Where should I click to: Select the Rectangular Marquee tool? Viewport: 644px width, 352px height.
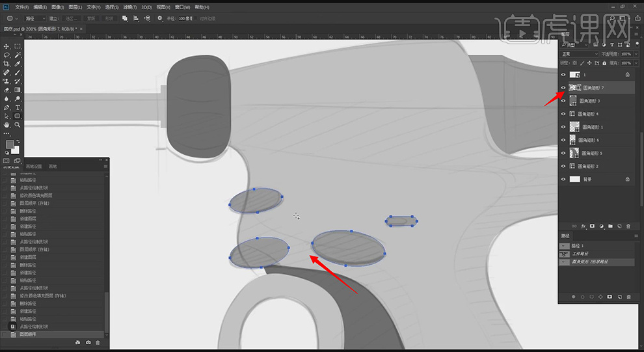click(x=18, y=46)
